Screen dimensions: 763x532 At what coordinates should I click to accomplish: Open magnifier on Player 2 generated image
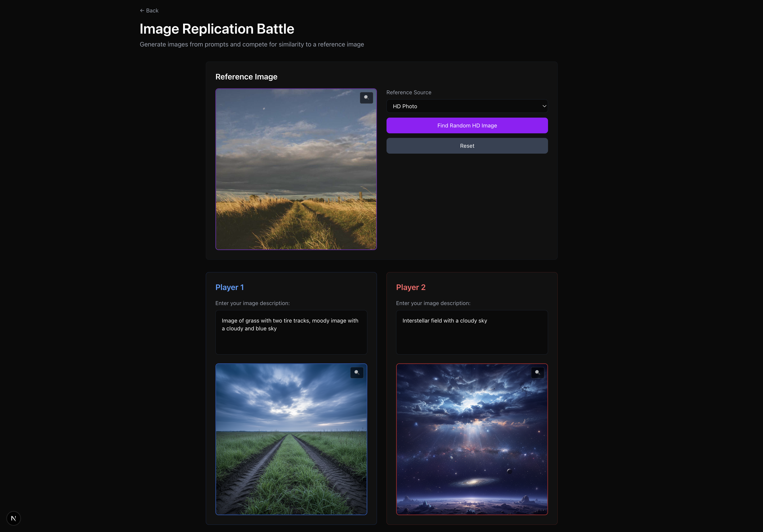(x=537, y=372)
